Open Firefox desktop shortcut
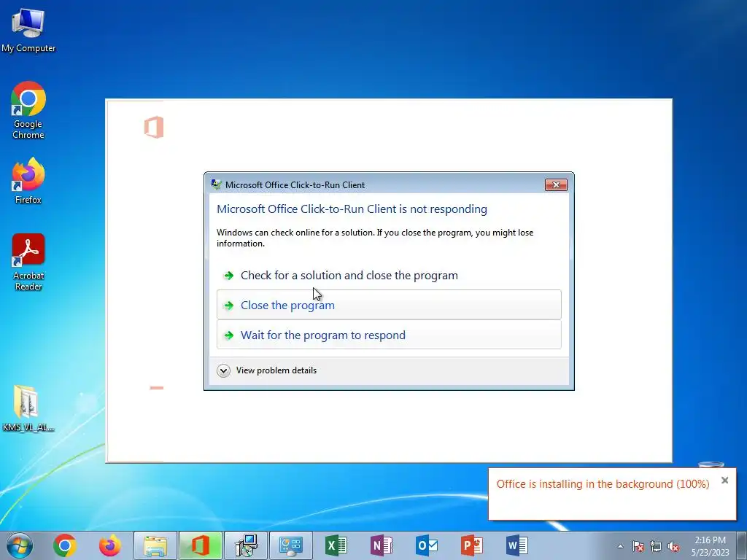This screenshot has width=747, height=560. point(28,181)
